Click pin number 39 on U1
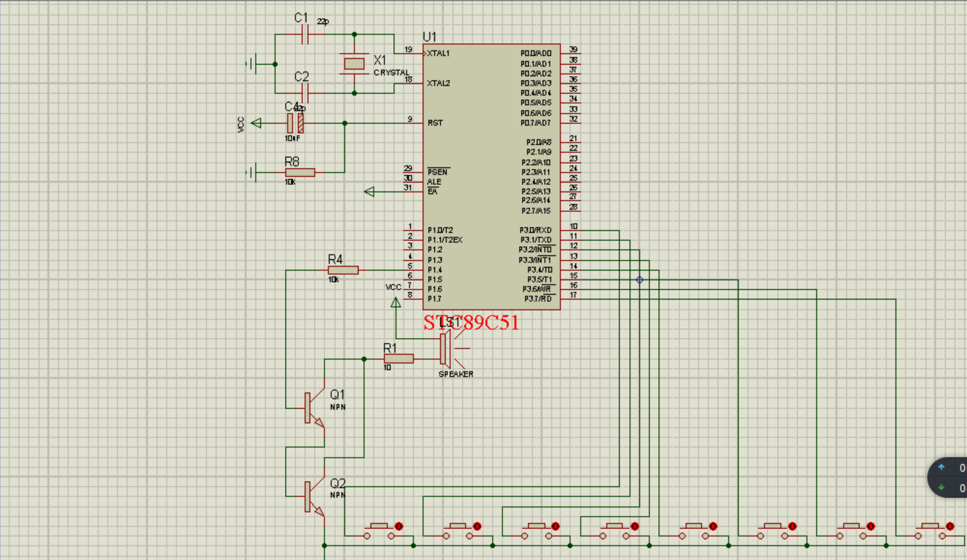967x560 pixels. pos(573,49)
